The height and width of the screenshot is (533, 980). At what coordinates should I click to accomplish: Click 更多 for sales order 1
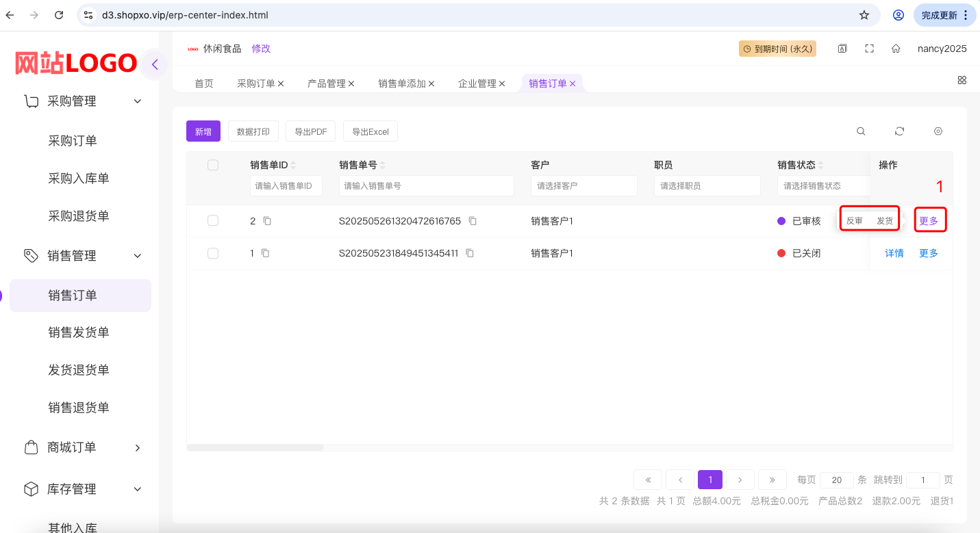point(929,253)
